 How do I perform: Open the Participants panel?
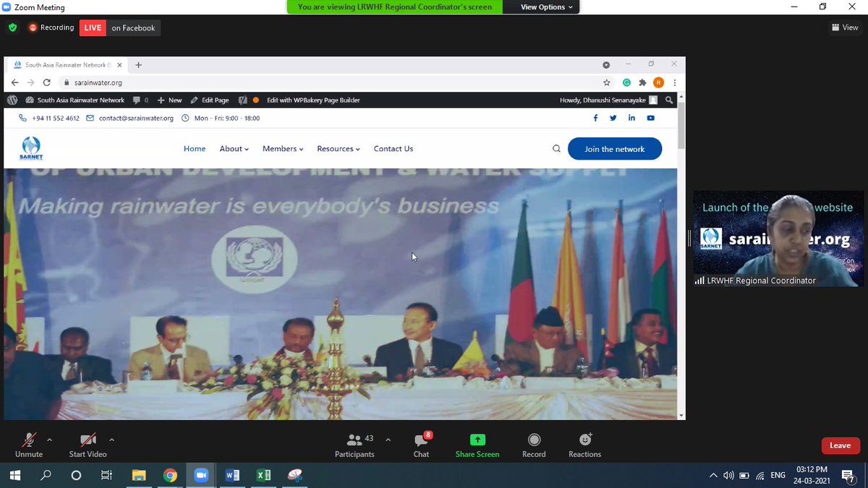354,445
